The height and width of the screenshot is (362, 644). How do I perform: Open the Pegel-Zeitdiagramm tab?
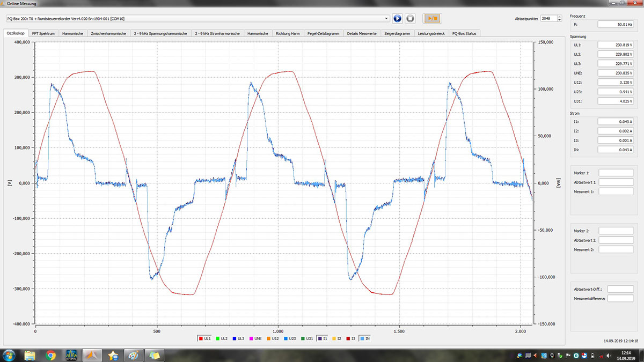coord(324,33)
